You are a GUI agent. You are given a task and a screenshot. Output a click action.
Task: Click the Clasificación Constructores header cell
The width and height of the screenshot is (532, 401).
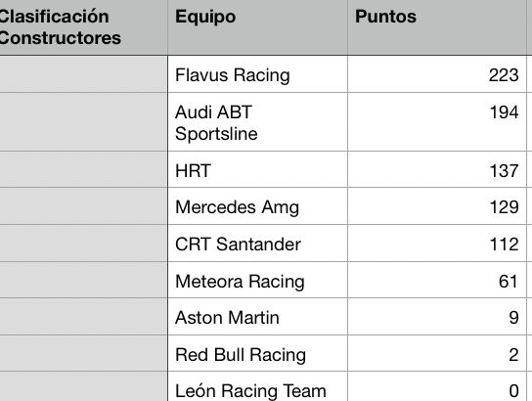click(x=83, y=27)
